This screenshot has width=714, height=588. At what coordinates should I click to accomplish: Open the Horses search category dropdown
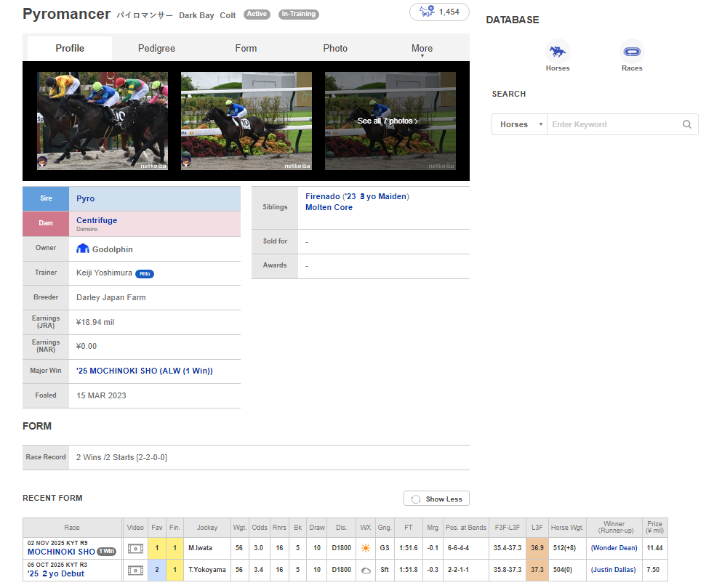pyautogui.click(x=519, y=124)
